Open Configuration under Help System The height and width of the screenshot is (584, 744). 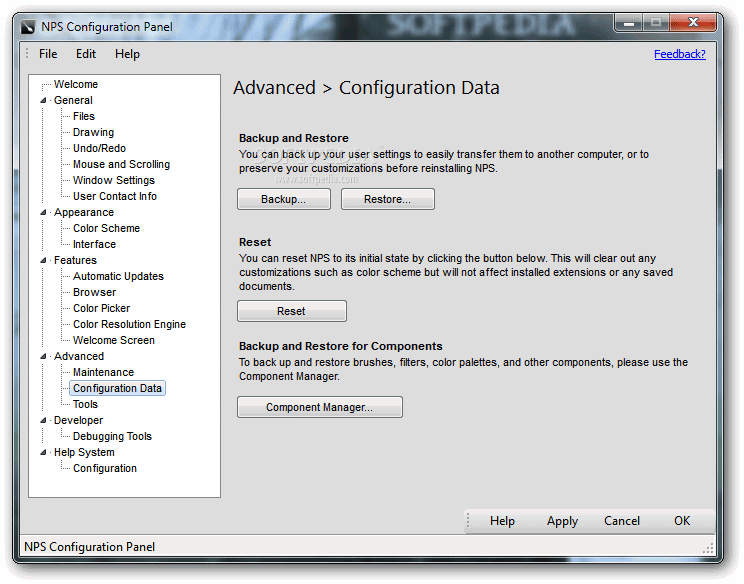(105, 468)
